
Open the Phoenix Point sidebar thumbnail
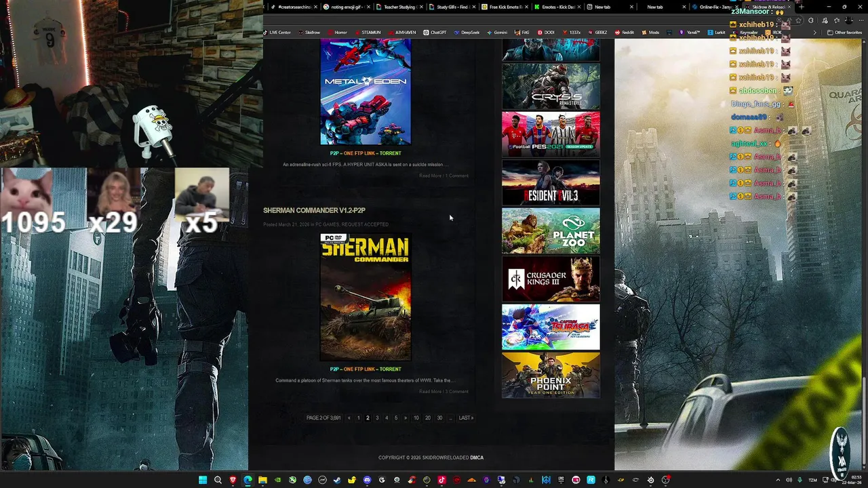pyautogui.click(x=551, y=375)
